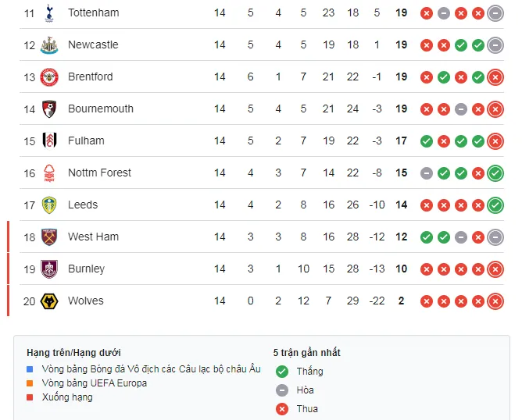
Task: Click the Fulham club crest icon
Action: [50, 141]
